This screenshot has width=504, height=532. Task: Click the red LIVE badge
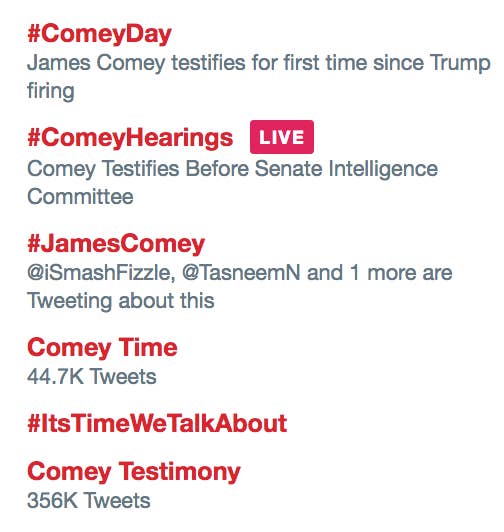click(x=282, y=137)
